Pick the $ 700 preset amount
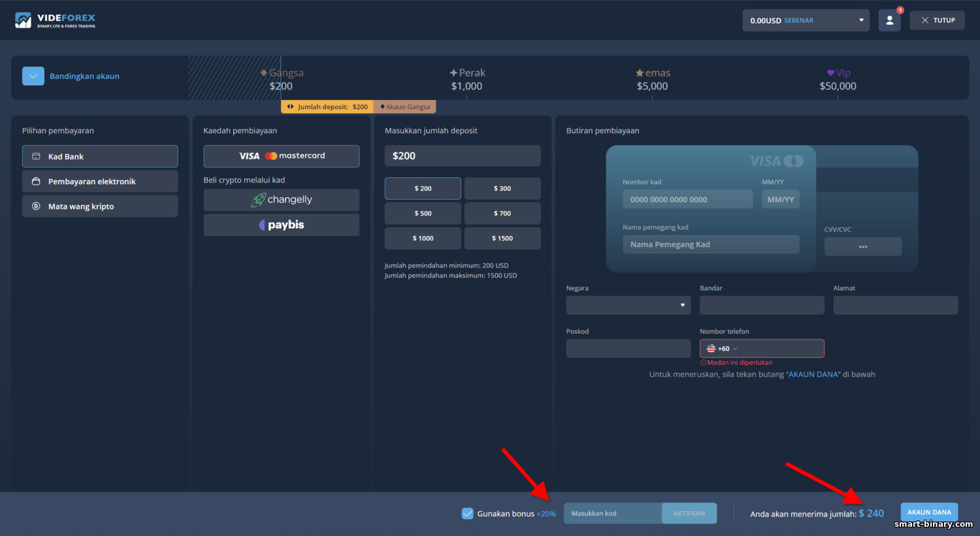Image resolution: width=980 pixels, height=536 pixels. [x=502, y=213]
